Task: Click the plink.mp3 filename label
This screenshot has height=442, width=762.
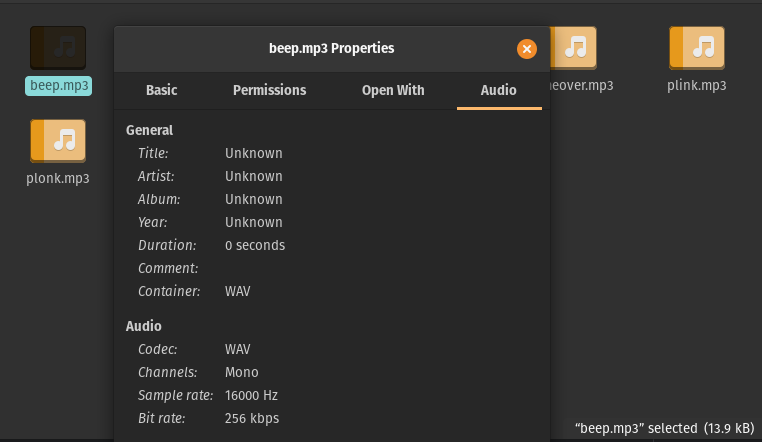Action: point(696,85)
